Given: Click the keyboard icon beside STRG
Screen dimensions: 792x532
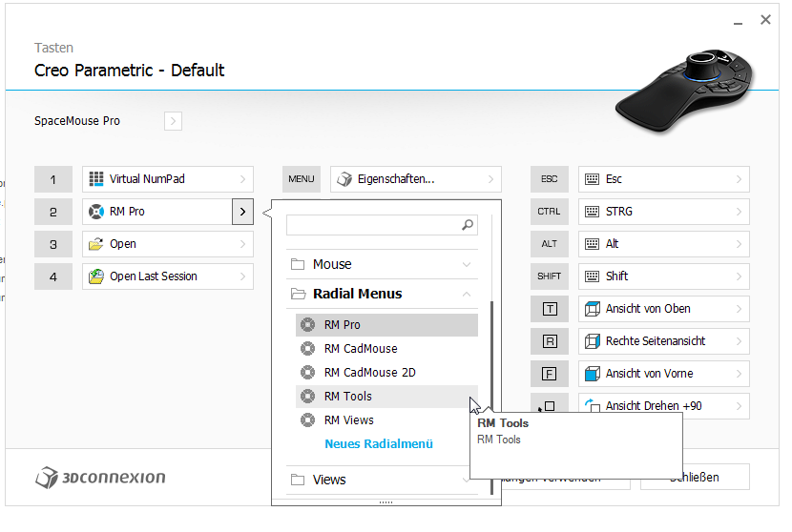Looking at the screenshot, I should (592, 212).
